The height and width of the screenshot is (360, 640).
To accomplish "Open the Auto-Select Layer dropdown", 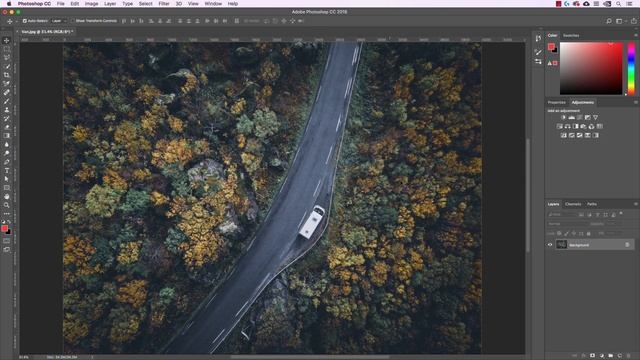I will pyautogui.click(x=59, y=21).
